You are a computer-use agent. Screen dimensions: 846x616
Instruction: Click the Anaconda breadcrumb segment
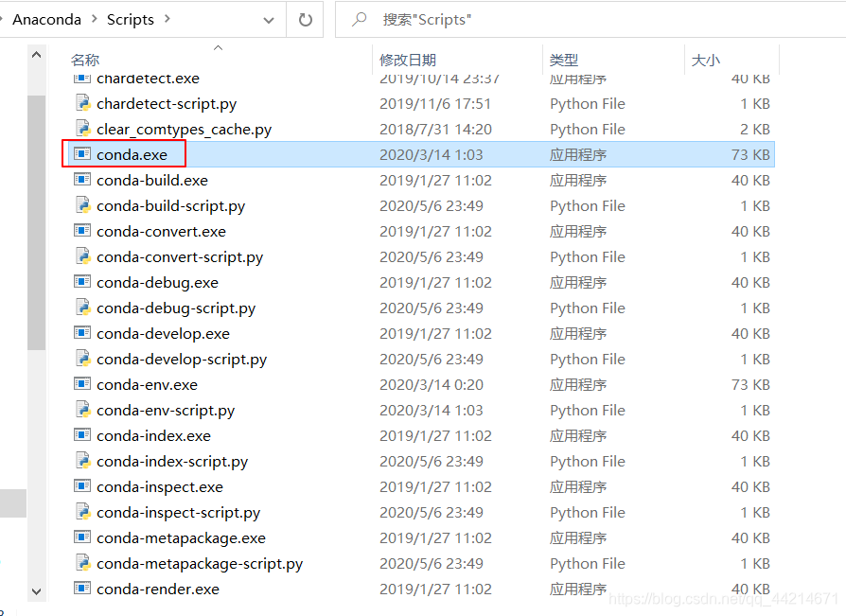point(47,20)
